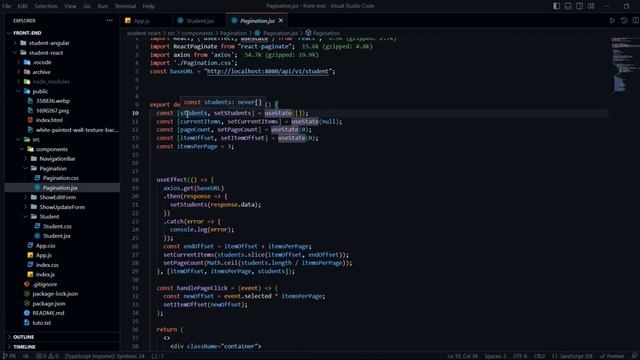Open index.html in public folder
Image resolution: width=640 pixels, height=360 pixels.
pyautogui.click(x=49, y=120)
